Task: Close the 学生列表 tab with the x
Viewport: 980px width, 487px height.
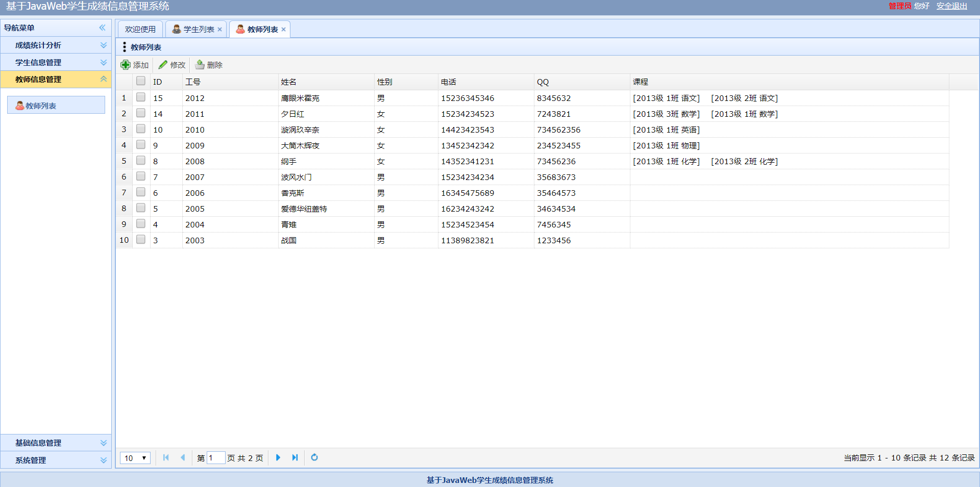Action: [x=220, y=30]
